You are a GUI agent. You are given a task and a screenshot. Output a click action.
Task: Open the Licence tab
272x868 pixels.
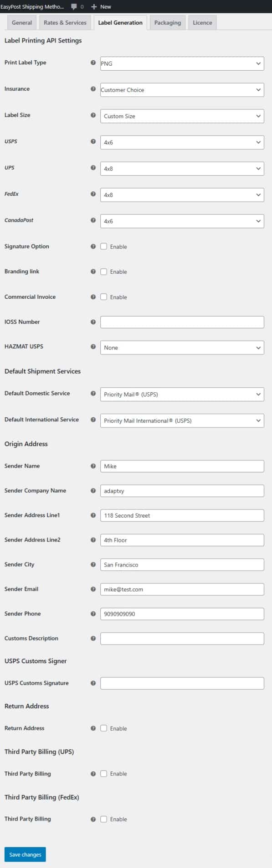tap(202, 22)
